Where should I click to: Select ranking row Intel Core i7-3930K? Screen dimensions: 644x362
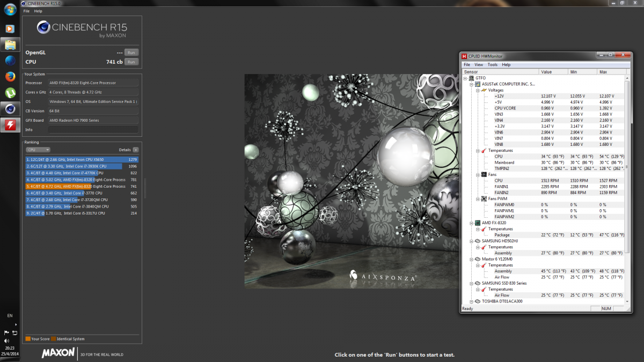click(x=82, y=166)
